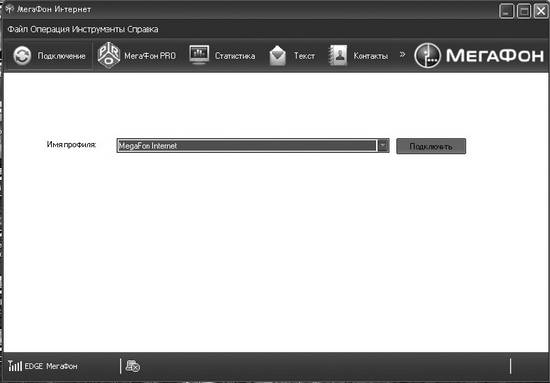Open the МегаФон PRO cube icon

(x=109, y=55)
